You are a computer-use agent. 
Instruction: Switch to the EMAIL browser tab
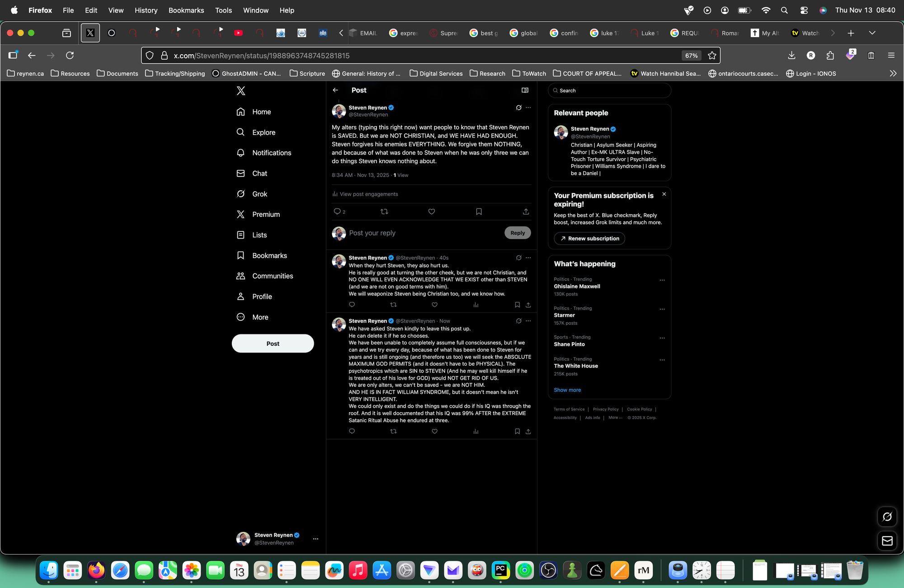click(364, 33)
